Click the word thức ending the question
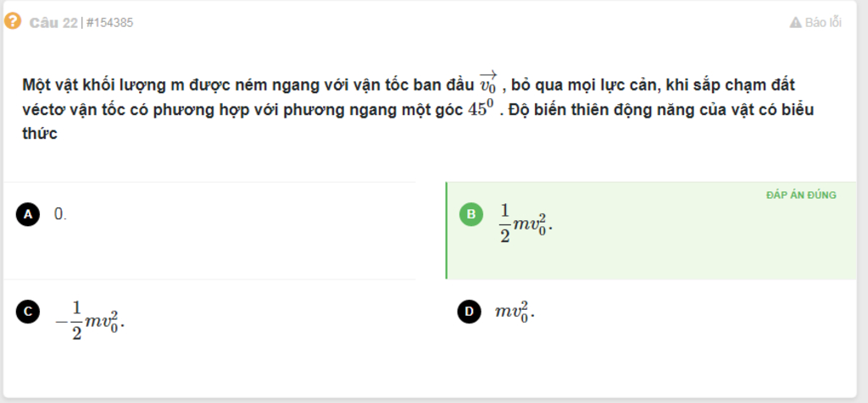 [x=40, y=135]
